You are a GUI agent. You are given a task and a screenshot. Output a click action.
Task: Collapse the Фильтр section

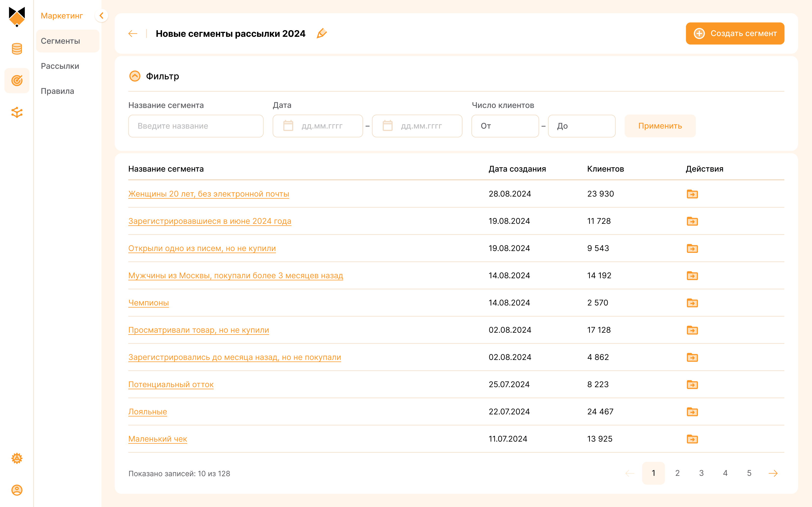click(x=135, y=76)
